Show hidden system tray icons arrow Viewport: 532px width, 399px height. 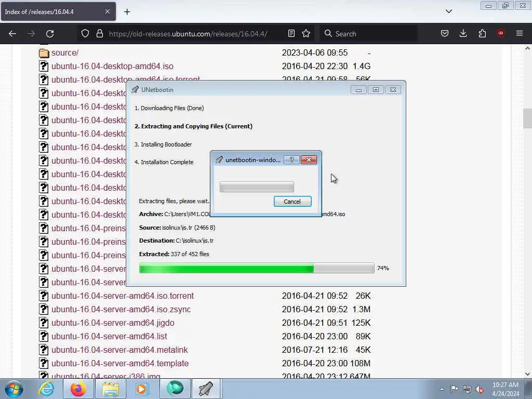click(x=442, y=390)
